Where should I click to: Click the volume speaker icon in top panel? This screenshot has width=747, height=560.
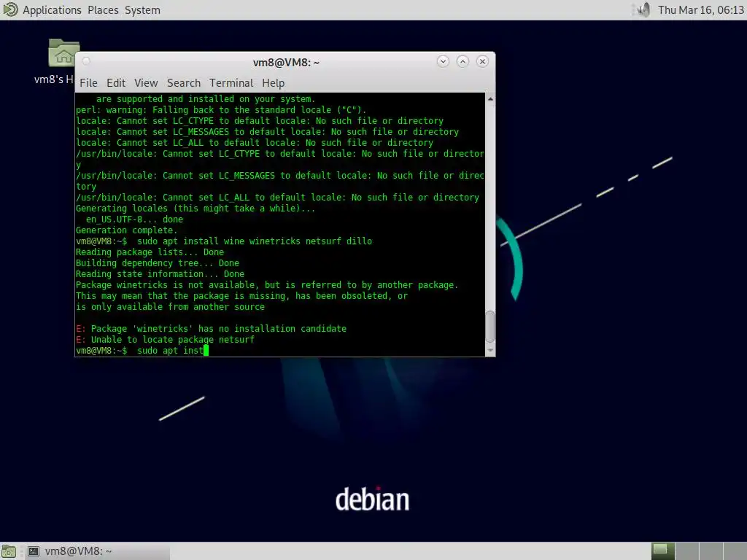click(643, 9)
